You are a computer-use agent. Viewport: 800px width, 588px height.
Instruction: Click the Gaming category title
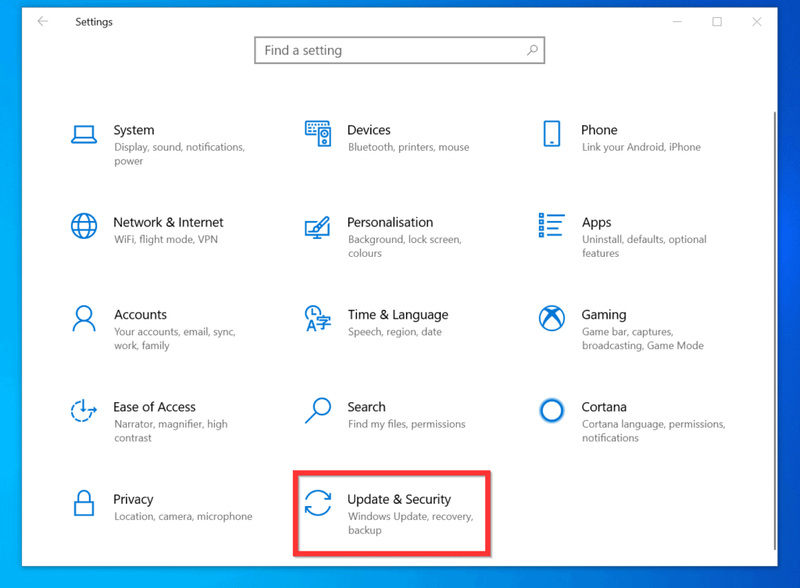coord(604,314)
